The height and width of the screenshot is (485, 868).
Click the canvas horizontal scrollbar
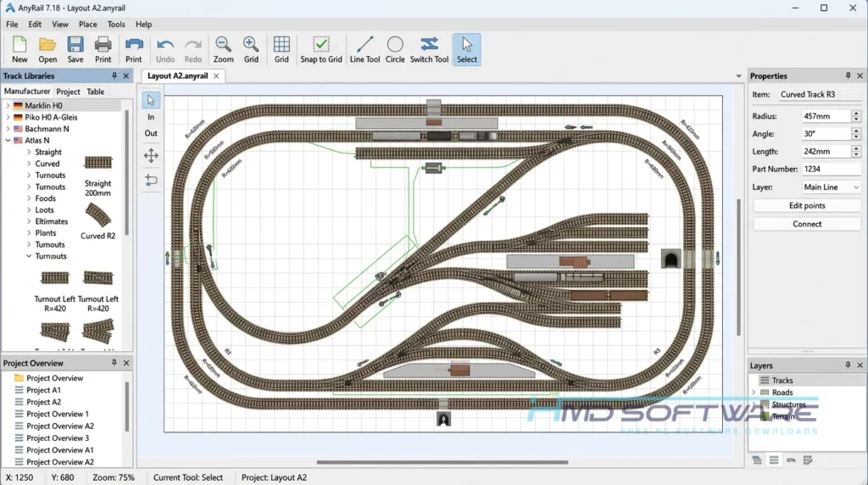(x=442, y=462)
